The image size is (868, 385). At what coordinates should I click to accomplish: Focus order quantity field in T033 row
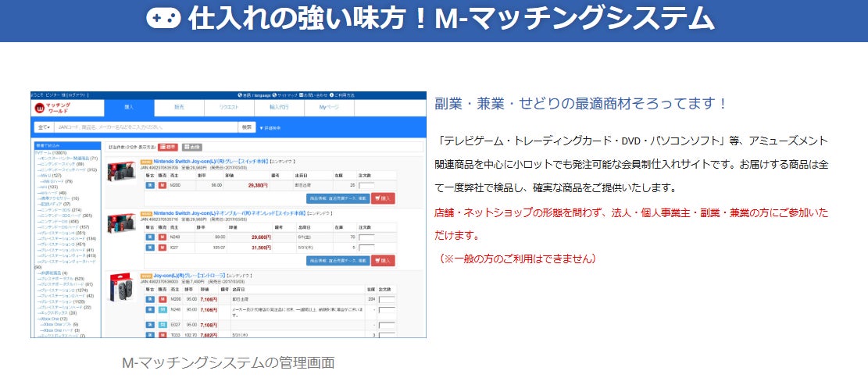pos(387,335)
